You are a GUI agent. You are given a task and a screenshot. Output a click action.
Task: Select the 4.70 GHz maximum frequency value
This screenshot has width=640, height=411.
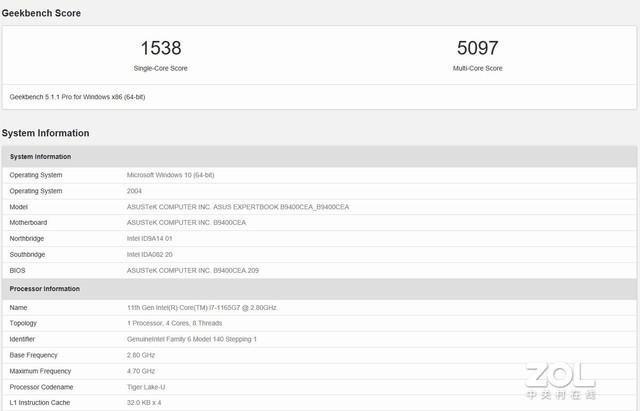click(141, 371)
